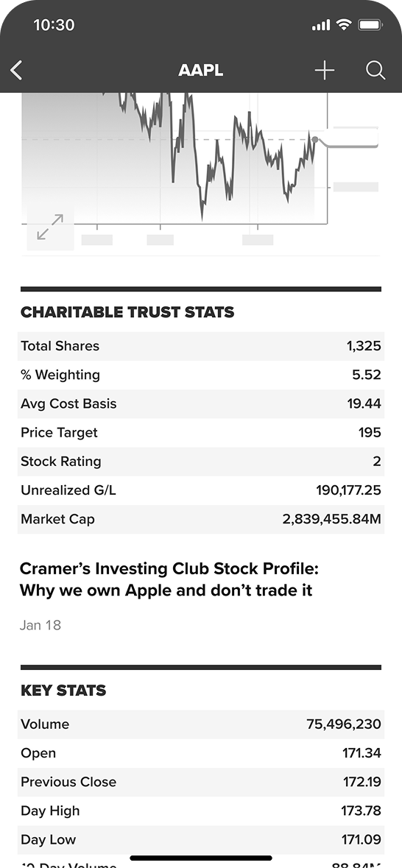Tap the AAPL stock price chart line

[x=216, y=155]
